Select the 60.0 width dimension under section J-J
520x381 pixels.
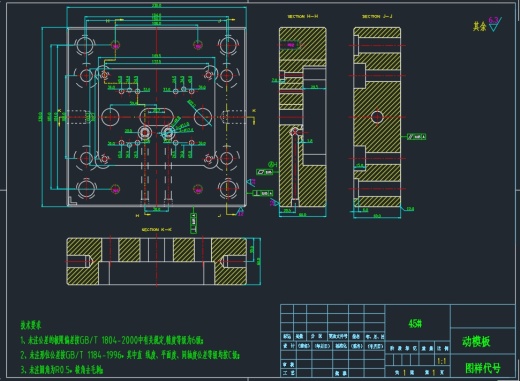point(377,216)
